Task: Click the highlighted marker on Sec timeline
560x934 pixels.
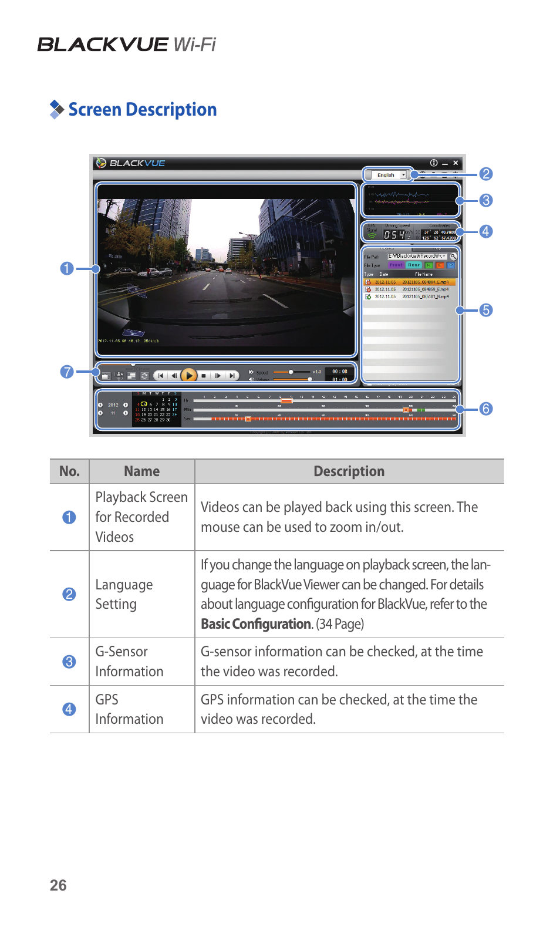Action: pos(248,419)
